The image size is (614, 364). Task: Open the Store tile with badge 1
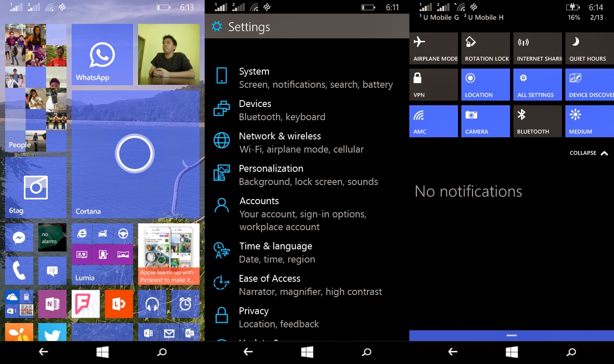[12, 311]
